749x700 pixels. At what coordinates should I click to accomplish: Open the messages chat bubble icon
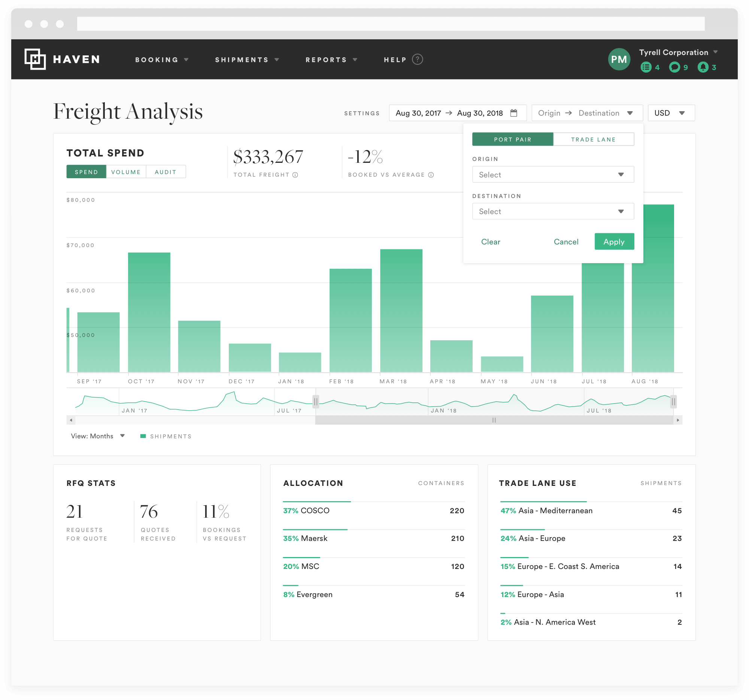pyautogui.click(x=675, y=67)
